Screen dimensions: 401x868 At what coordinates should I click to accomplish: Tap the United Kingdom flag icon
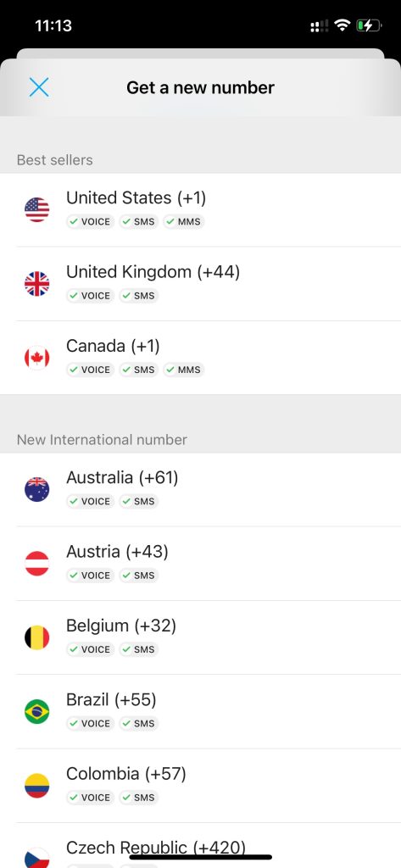point(37,284)
